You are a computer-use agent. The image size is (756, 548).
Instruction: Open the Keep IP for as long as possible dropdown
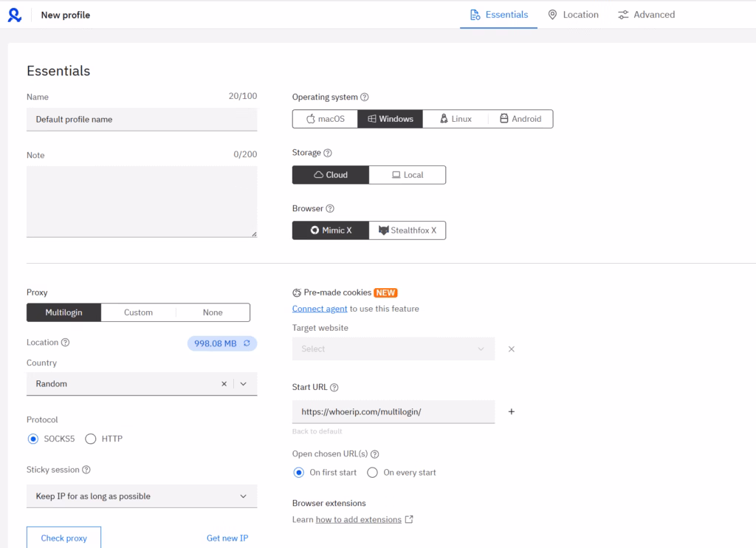pyautogui.click(x=142, y=496)
